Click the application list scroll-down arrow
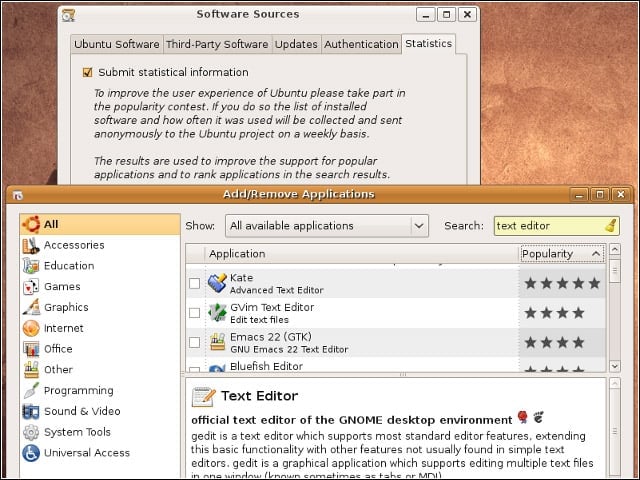 pyautogui.click(x=615, y=366)
